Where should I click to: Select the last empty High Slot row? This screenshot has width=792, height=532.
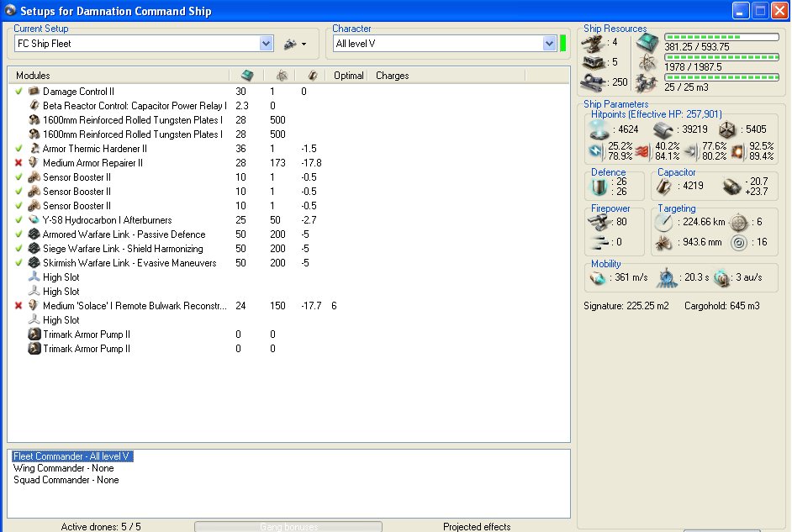[x=289, y=320]
